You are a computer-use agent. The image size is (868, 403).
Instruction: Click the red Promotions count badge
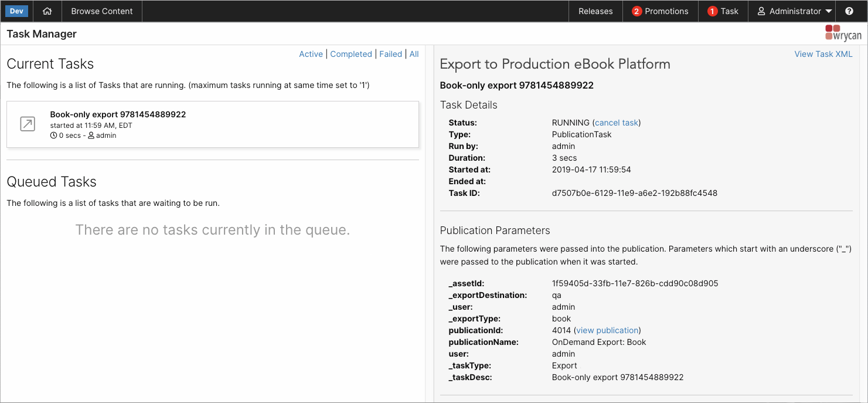pyautogui.click(x=636, y=11)
